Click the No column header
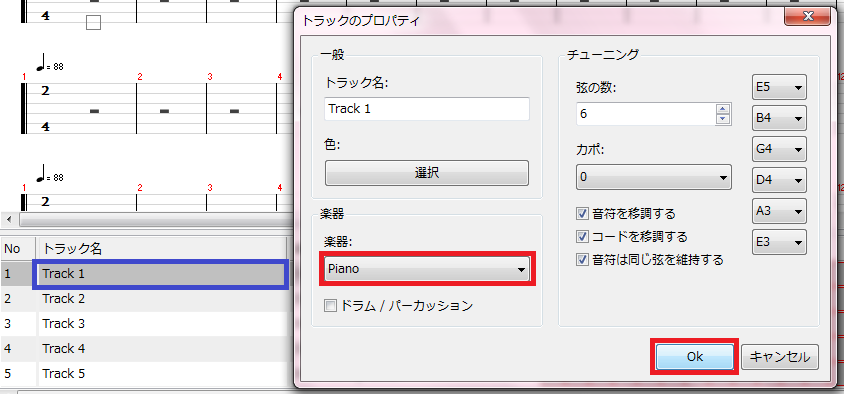Image resolution: width=844 pixels, height=394 pixels. pyautogui.click(x=18, y=248)
